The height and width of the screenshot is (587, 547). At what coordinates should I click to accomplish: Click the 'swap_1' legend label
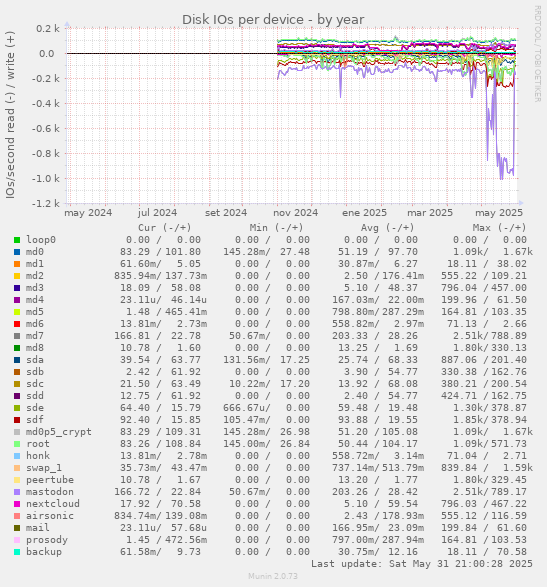click(44, 468)
